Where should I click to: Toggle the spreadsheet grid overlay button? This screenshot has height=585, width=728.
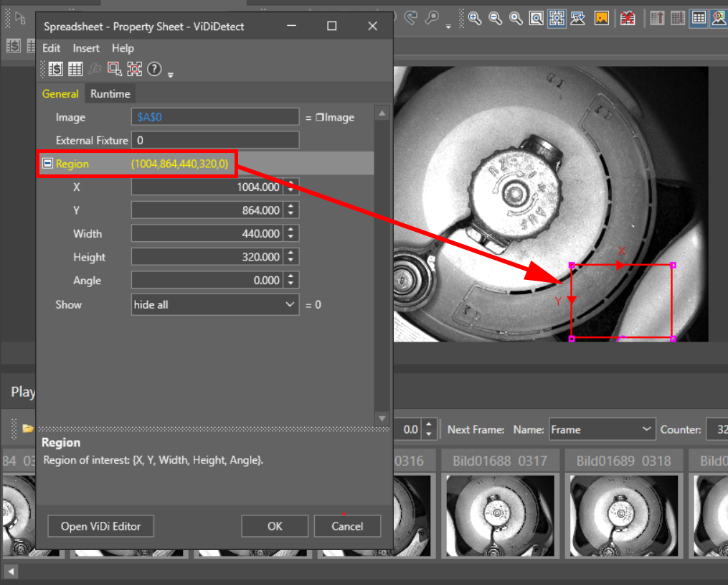tap(699, 19)
